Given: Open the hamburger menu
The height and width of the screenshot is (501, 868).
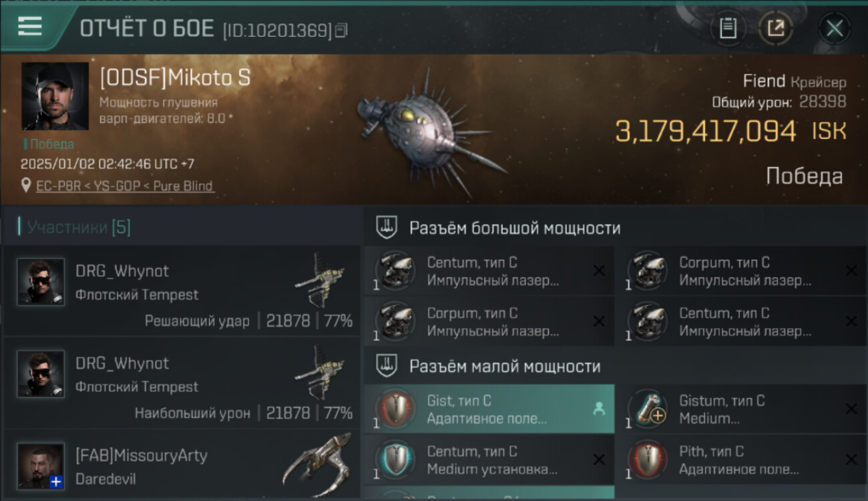Looking at the screenshot, I should (x=30, y=27).
